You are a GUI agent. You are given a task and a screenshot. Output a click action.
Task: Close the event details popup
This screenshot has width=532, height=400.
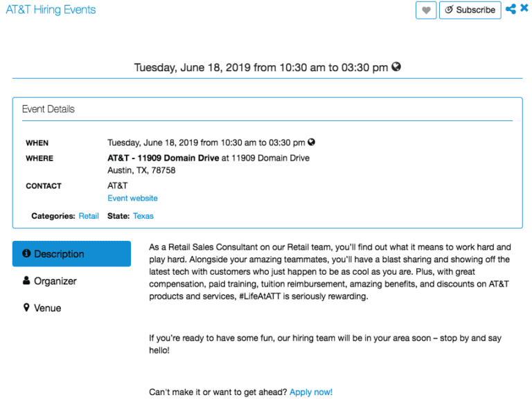524,8
